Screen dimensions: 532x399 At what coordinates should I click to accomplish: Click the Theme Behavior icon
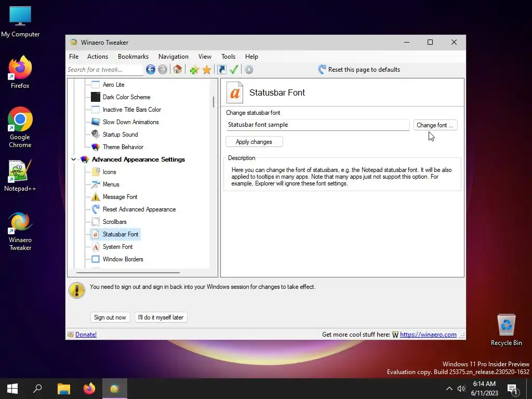[x=96, y=147]
